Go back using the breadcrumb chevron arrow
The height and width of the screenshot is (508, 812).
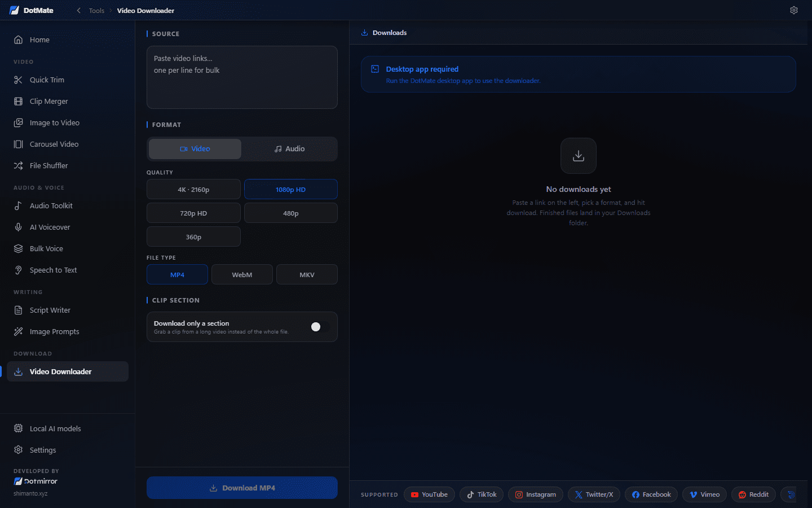[78, 10]
